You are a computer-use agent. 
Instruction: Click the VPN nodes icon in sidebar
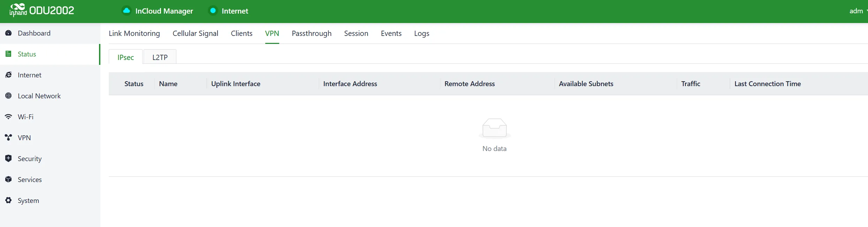9,138
